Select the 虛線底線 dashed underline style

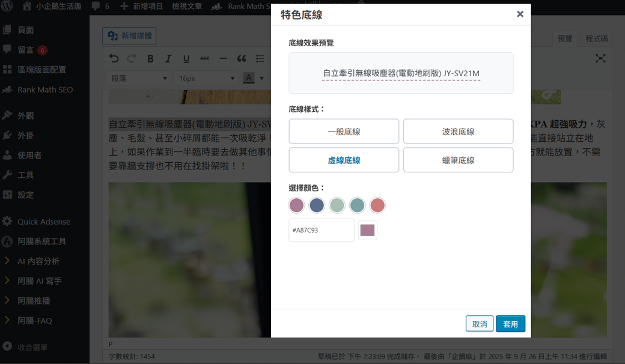point(344,160)
